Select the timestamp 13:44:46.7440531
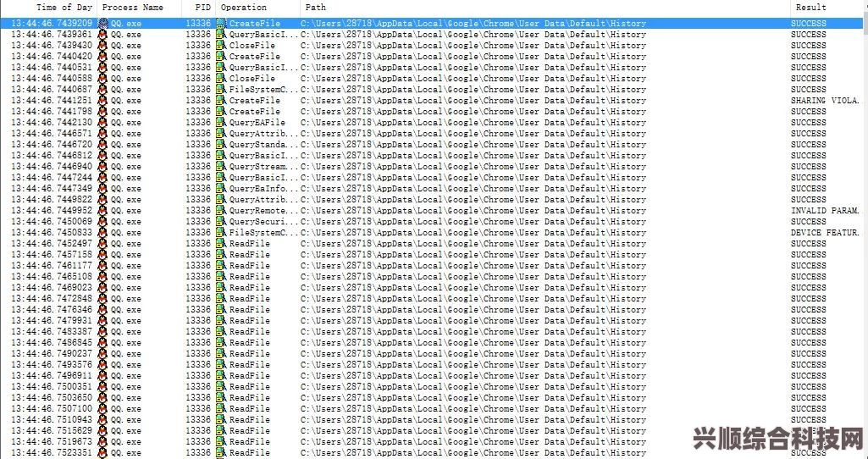 click(52, 68)
